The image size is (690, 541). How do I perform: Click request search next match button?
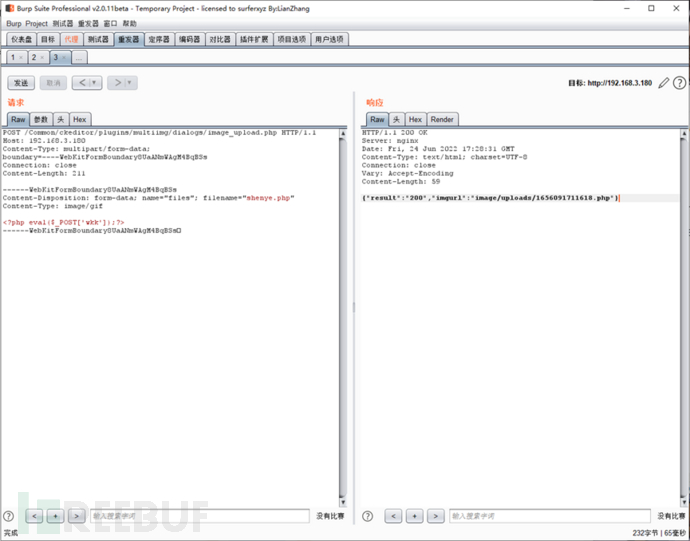(76, 516)
